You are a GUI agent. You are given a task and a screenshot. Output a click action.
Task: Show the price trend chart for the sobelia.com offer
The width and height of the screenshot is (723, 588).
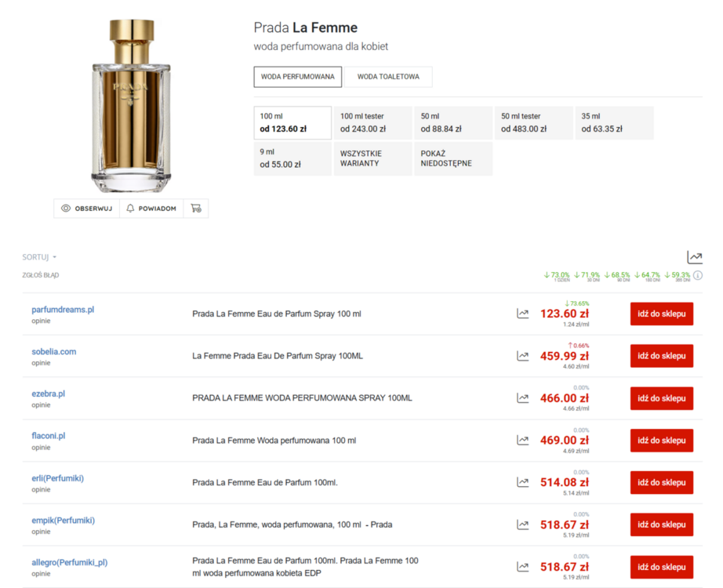(522, 356)
